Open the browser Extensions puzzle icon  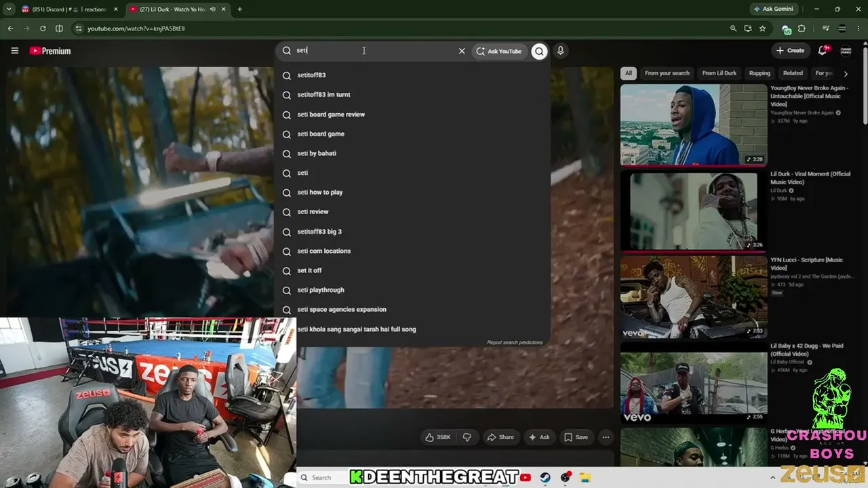[802, 28]
